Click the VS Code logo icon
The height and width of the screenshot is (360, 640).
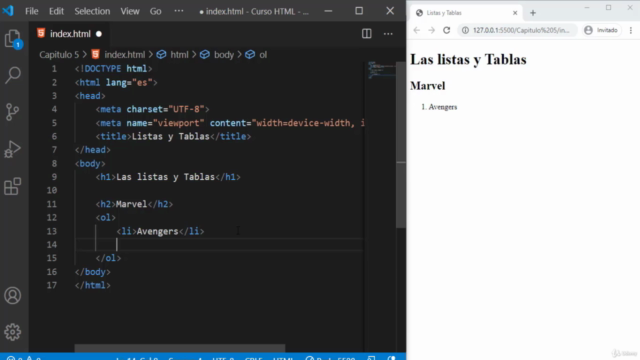point(8,11)
